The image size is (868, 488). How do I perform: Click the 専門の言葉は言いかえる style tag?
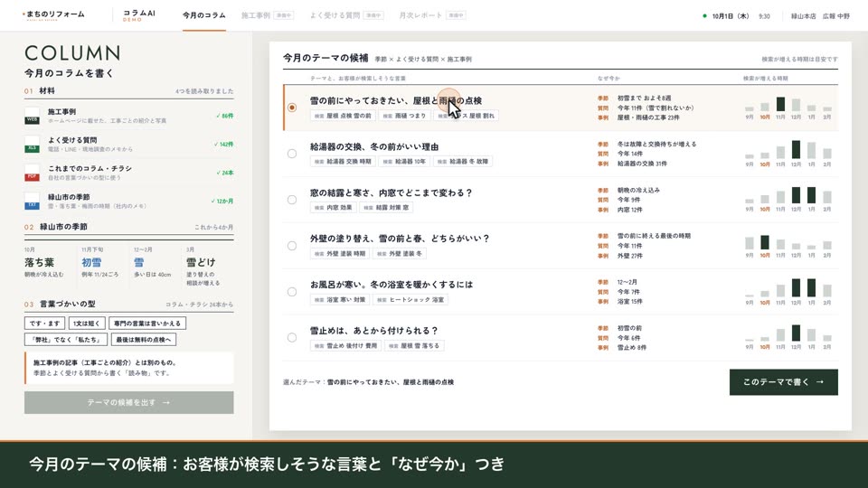pyautogui.click(x=147, y=324)
